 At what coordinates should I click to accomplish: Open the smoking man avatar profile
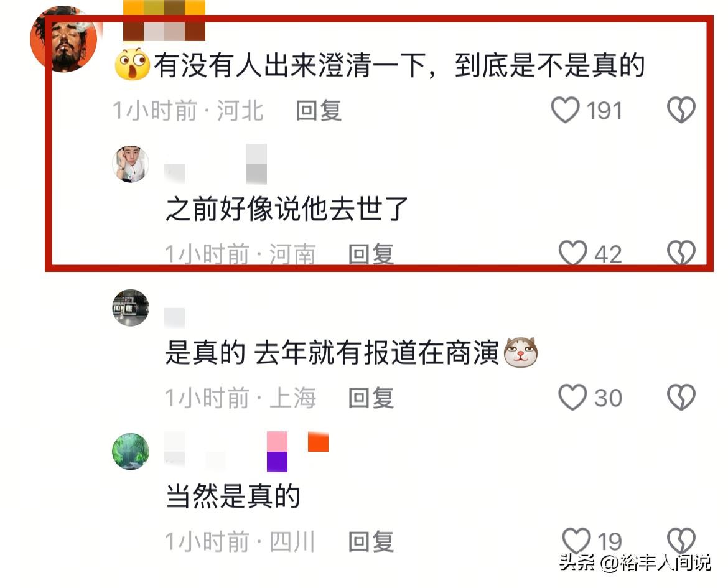63,39
